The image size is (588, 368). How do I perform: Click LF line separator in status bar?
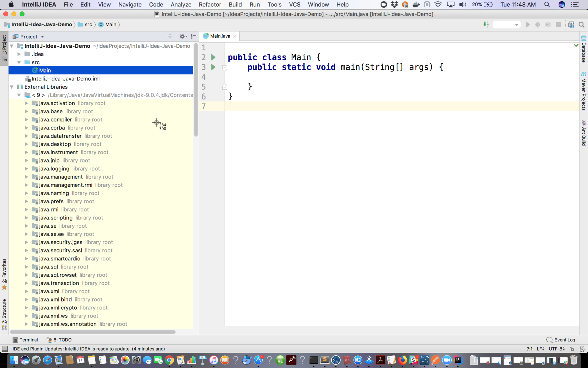[540, 349]
